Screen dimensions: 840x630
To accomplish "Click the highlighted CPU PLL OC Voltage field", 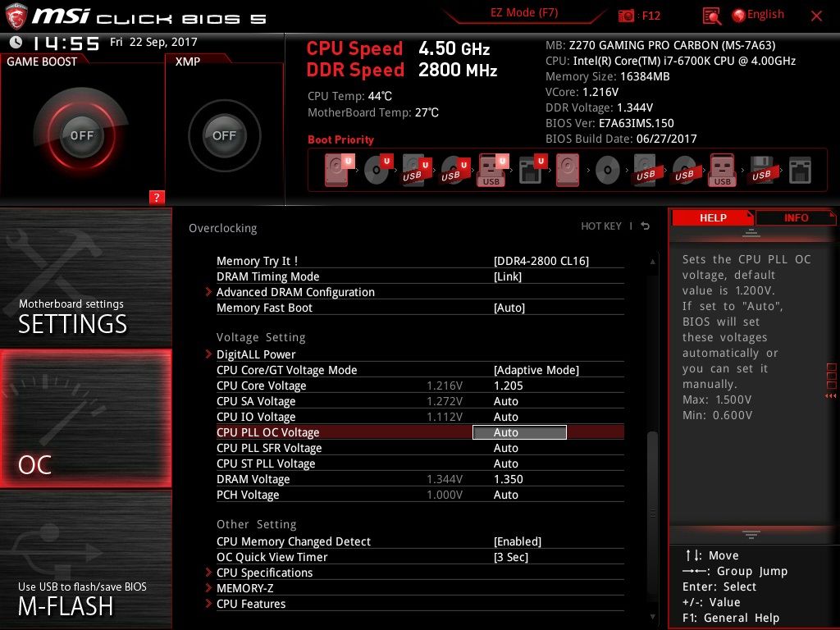I will pos(519,432).
